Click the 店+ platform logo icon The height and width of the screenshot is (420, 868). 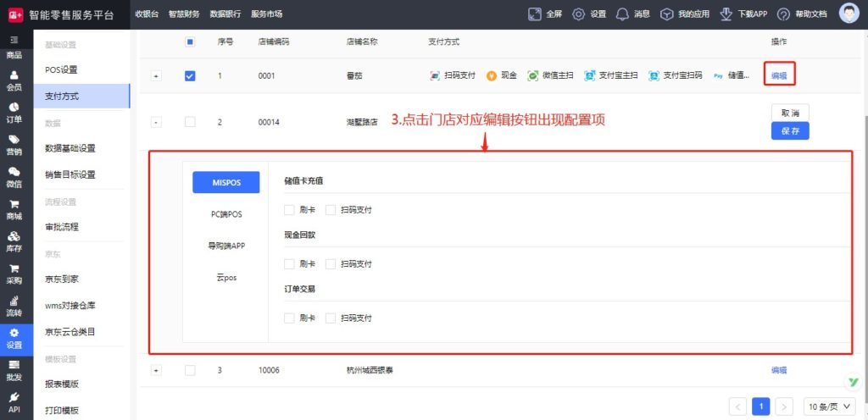tap(15, 14)
